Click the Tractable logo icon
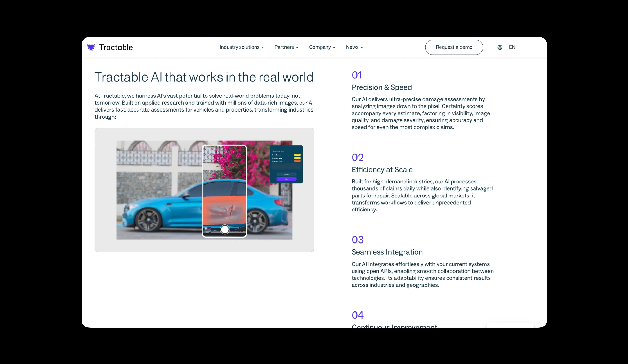The image size is (628, 364). click(x=91, y=47)
